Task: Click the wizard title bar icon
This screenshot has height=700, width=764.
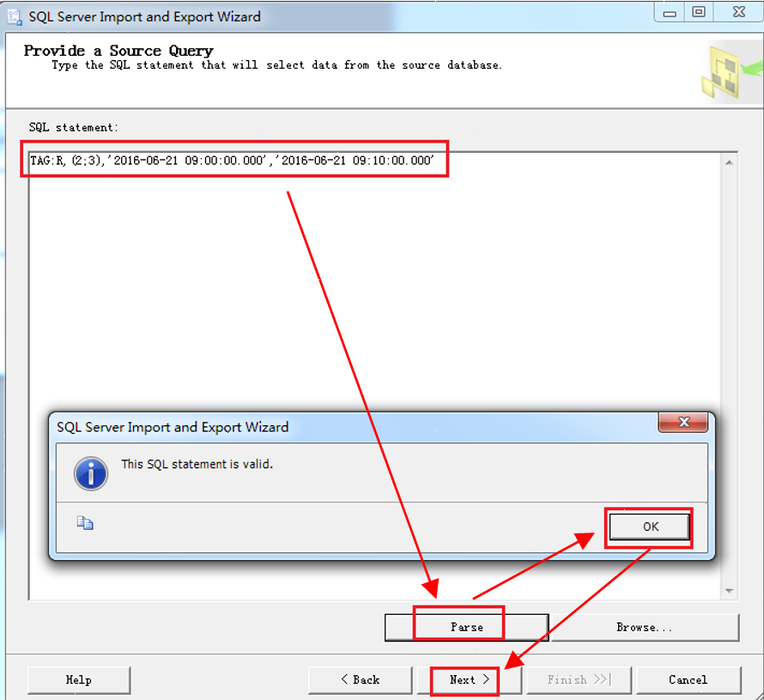Action: coord(15,17)
